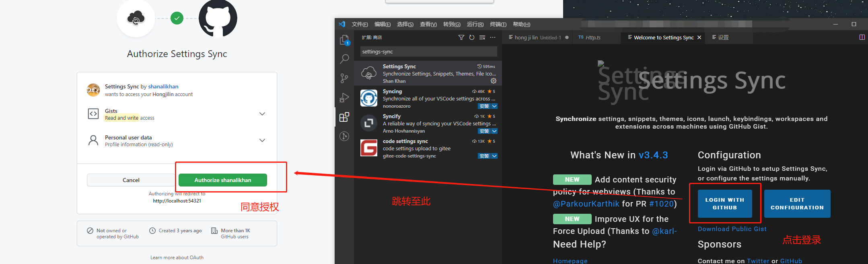Viewport: 868px width, 264px height.
Task: Click shanalikhan avatar in authorize page
Action: pos(93,90)
